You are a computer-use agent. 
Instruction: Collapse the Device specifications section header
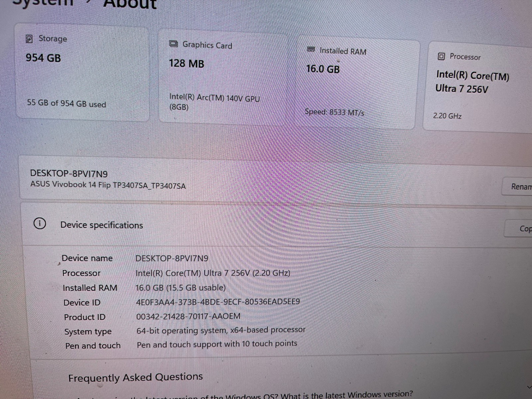pos(276,225)
